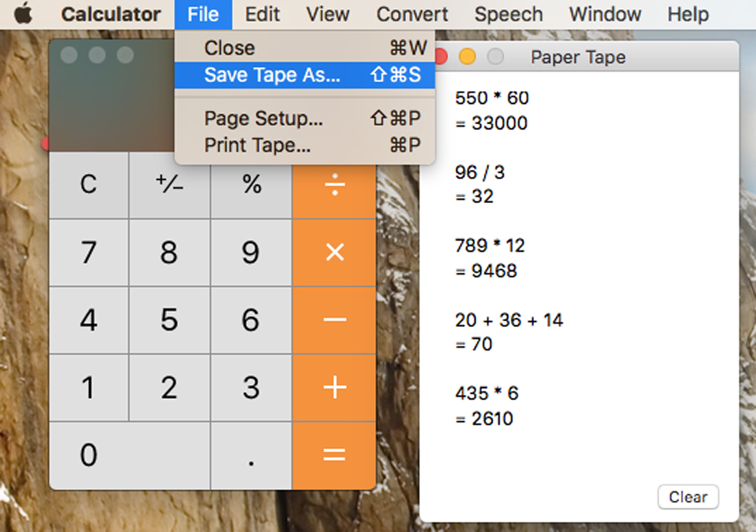Tap the 6 key on calculator
The width and height of the screenshot is (756, 532).
coord(251,320)
